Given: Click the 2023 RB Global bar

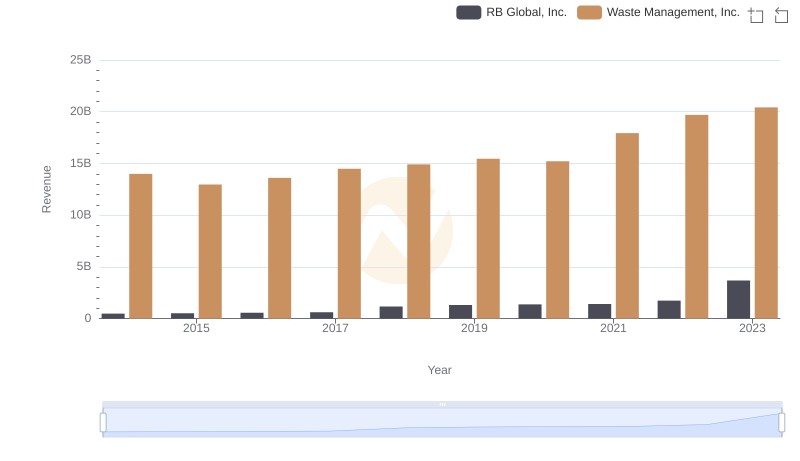Looking at the screenshot, I should tap(738, 299).
